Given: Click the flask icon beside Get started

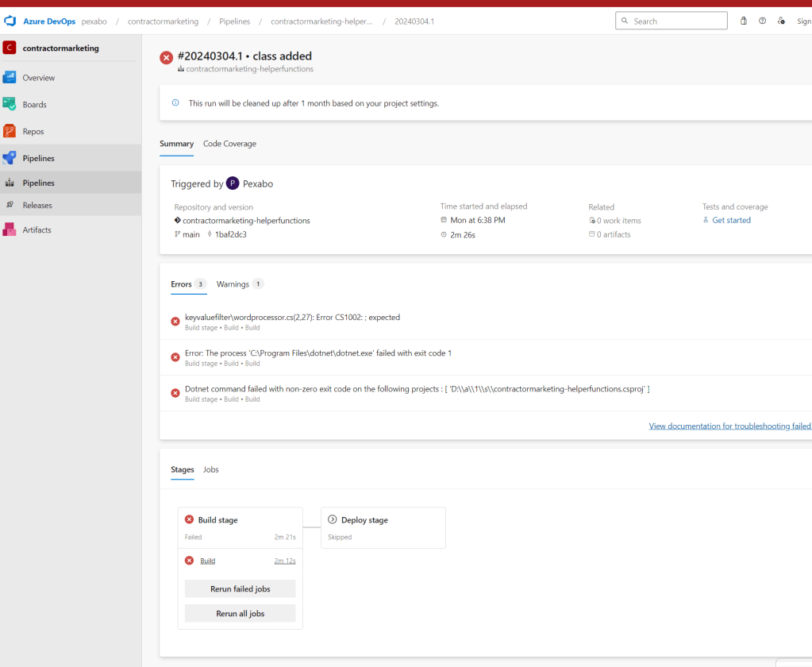Looking at the screenshot, I should point(706,220).
